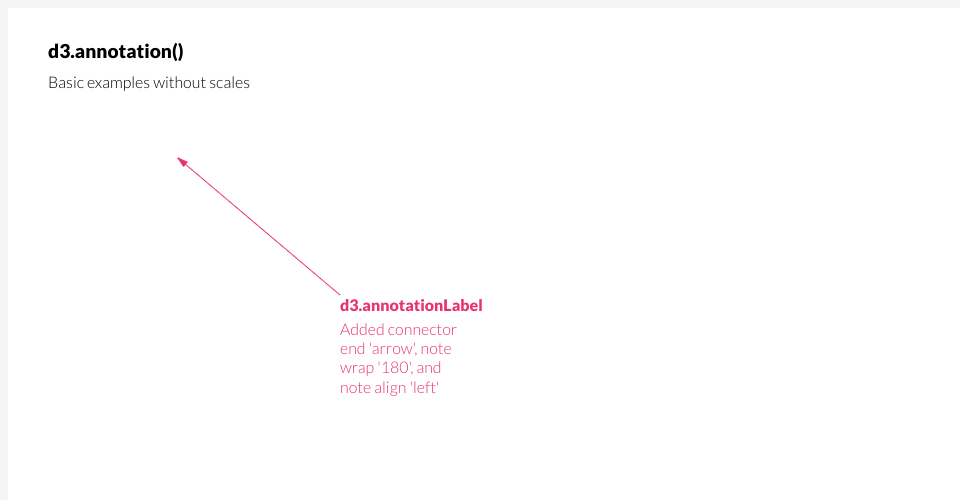This screenshot has height=500, width=960.
Task: Click the word 'Added' in the note
Action: pos(360,330)
